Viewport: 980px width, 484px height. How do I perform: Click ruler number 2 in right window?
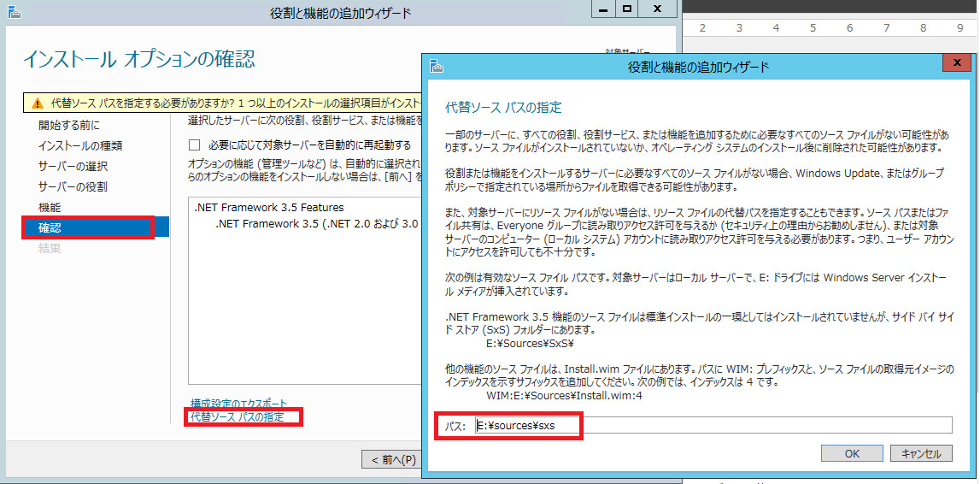(702, 28)
